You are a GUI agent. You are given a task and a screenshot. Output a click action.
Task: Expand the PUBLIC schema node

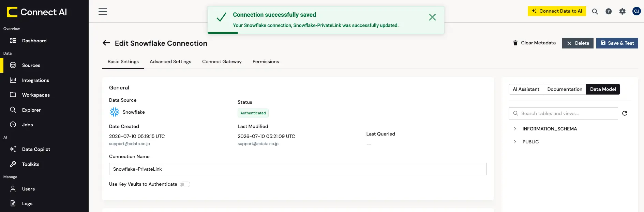click(x=515, y=142)
